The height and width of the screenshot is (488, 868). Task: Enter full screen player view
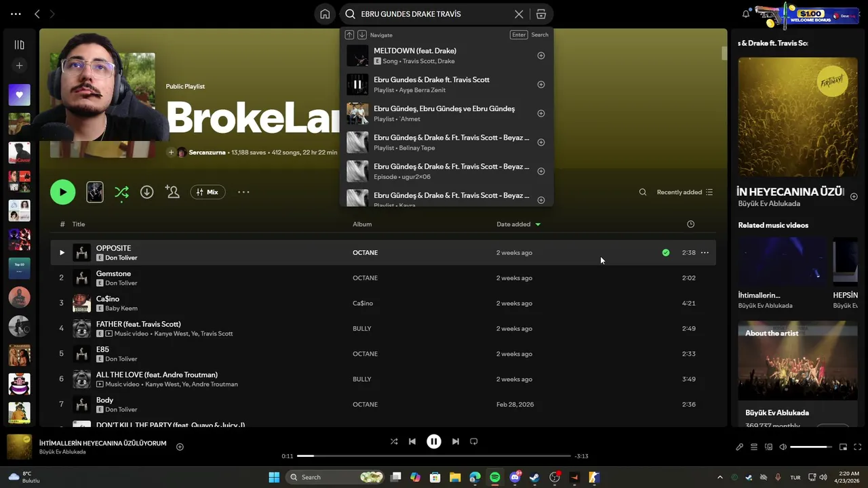pos(857,447)
